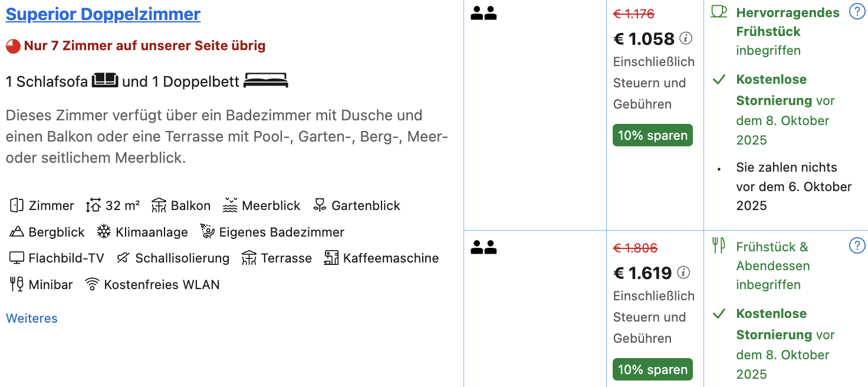Click the Kaffeemaschine icon
Image resolution: width=868 pixels, height=387 pixels.
coord(331,258)
